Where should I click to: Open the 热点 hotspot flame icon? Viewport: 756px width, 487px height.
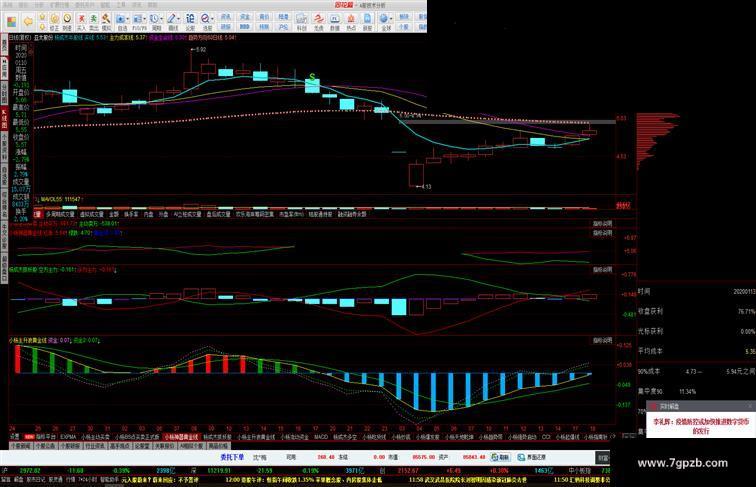click(x=351, y=22)
